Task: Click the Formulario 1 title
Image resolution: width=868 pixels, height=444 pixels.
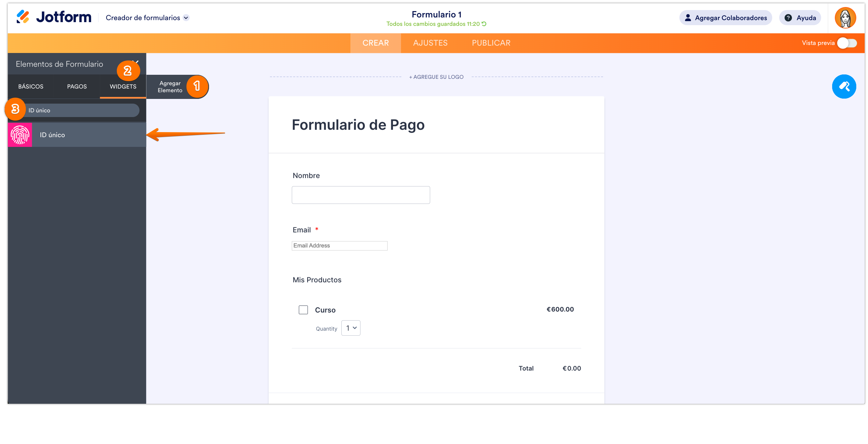Action: pos(436,14)
